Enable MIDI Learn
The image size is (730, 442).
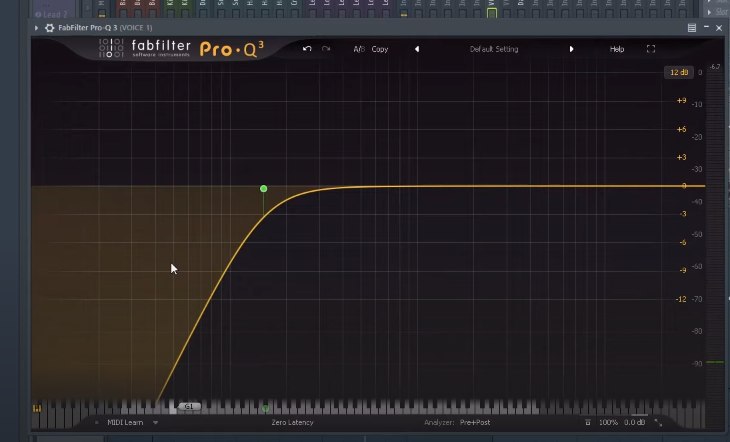click(125, 422)
